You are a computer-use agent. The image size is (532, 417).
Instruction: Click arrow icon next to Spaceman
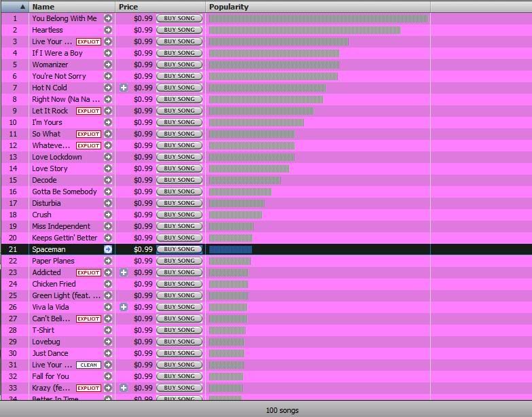(x=107, y=249)
